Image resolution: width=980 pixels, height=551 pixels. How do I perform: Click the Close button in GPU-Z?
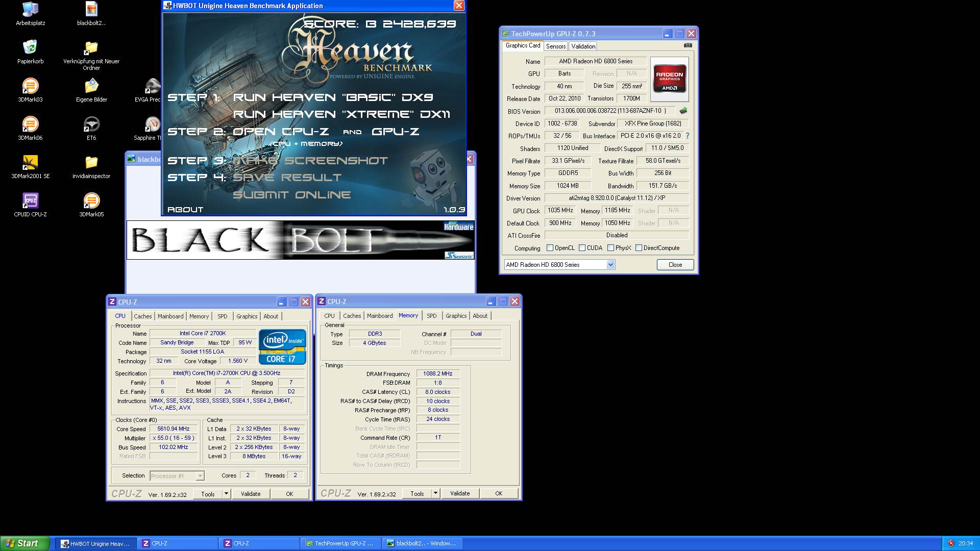(x=675, y=265)
